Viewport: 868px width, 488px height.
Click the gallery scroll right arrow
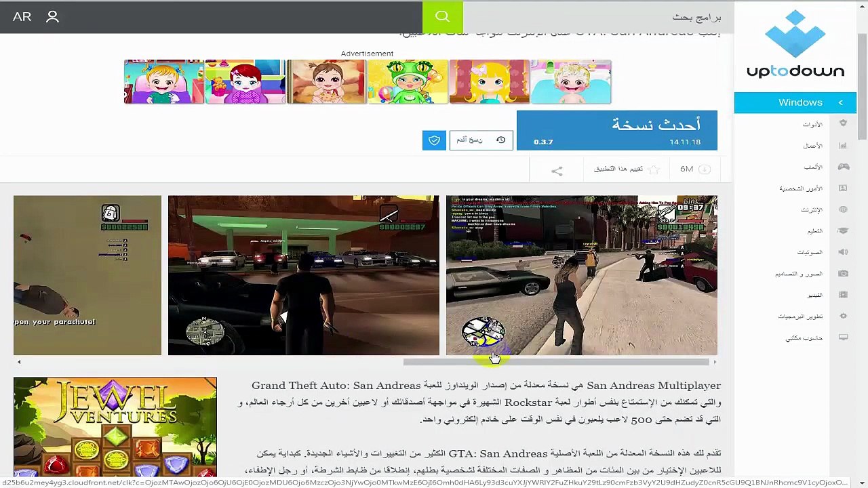pyautogui.click(x=715, y=362)
